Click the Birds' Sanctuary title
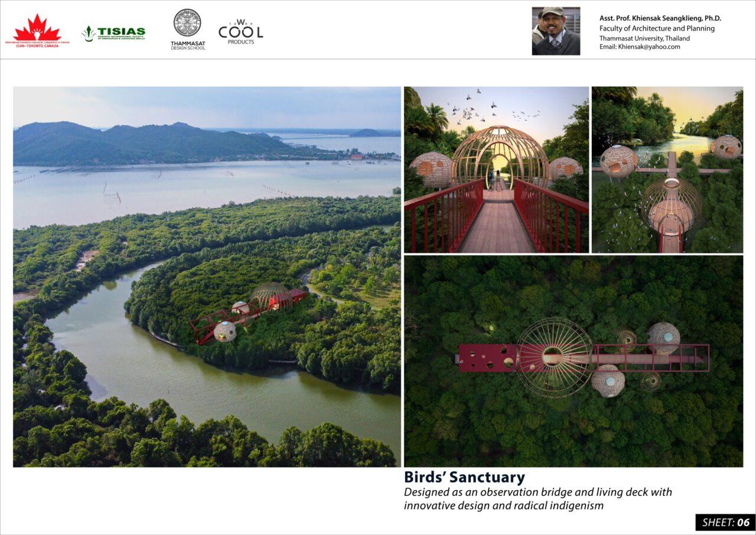The width and height of the screenshot is (756, 535). (x=464, y=477)
